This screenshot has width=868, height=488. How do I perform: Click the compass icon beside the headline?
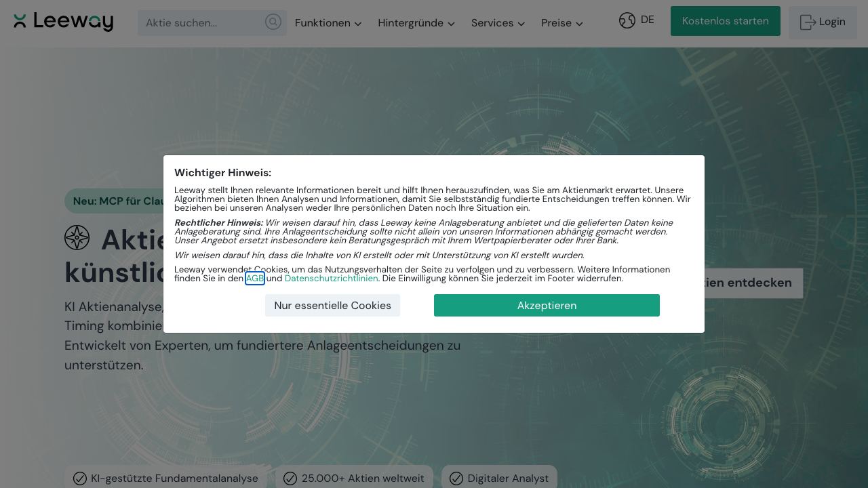click(x=77, y=238)
